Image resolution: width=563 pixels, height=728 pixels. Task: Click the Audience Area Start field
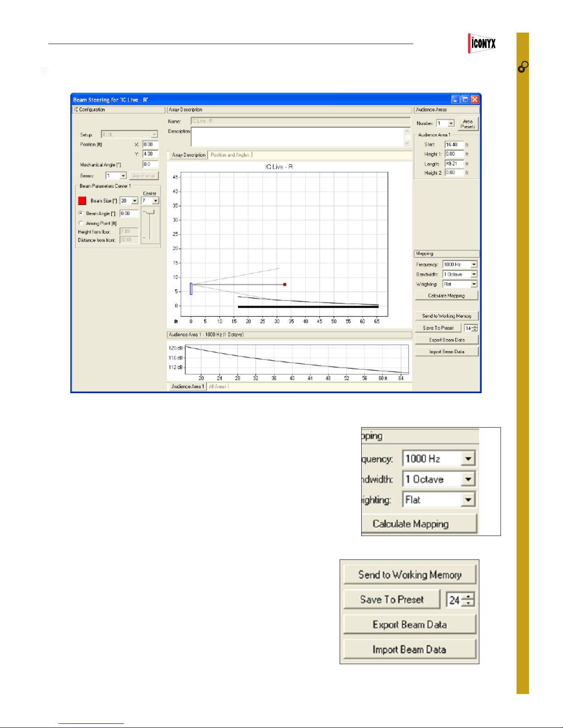click(455, 144)
